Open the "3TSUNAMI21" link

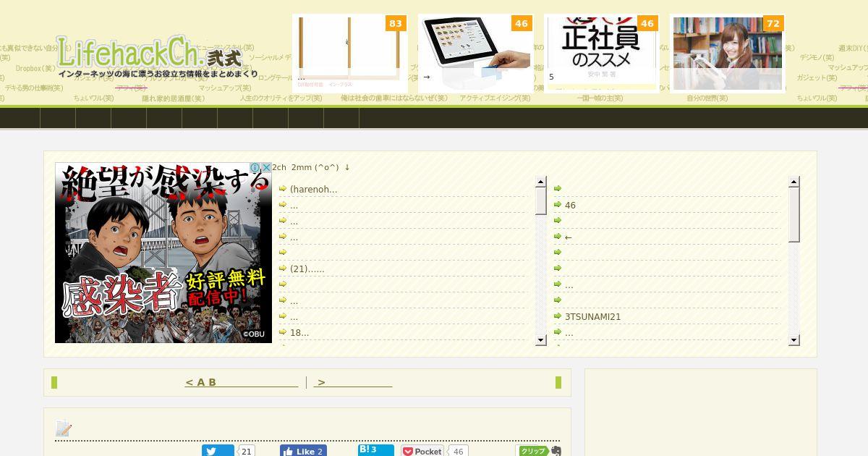coord(592,316)
